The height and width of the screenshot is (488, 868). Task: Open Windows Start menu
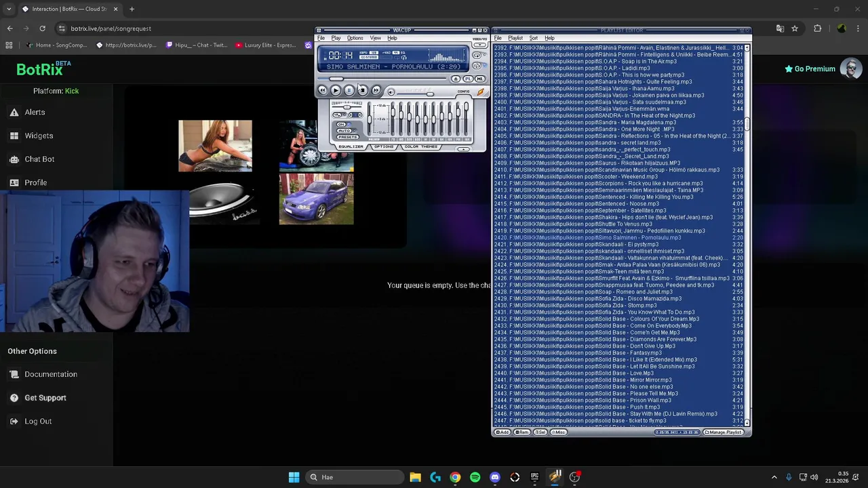(x=294, y=477)
